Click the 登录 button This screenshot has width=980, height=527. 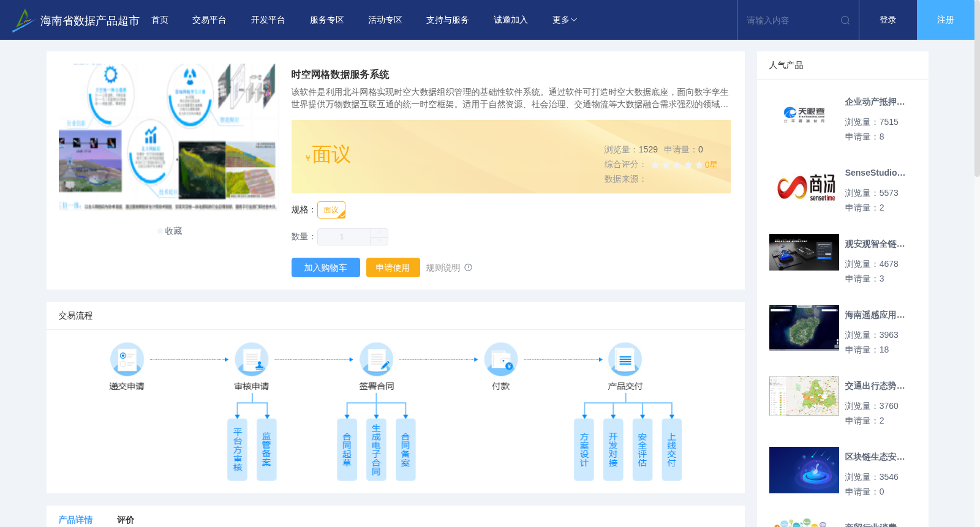tap(888, 20)
